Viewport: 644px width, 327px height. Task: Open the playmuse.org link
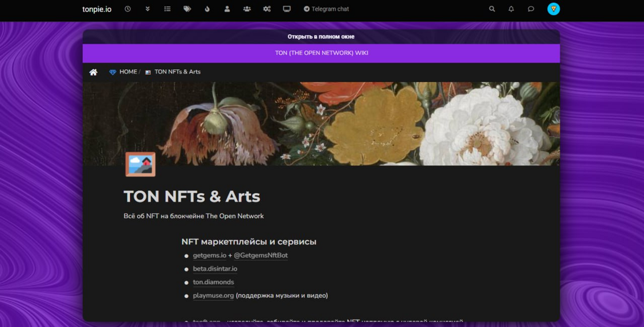(x=213, y=295)
